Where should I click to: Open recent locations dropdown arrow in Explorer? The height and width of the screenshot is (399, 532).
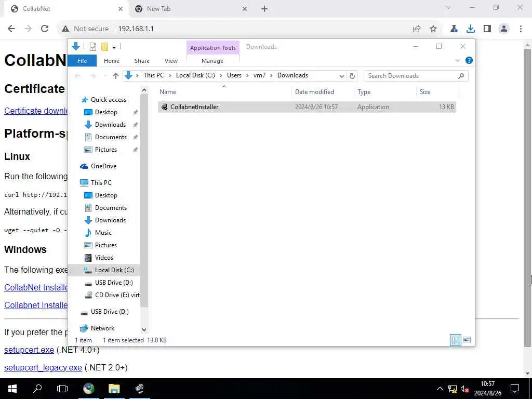click(105, 76)
